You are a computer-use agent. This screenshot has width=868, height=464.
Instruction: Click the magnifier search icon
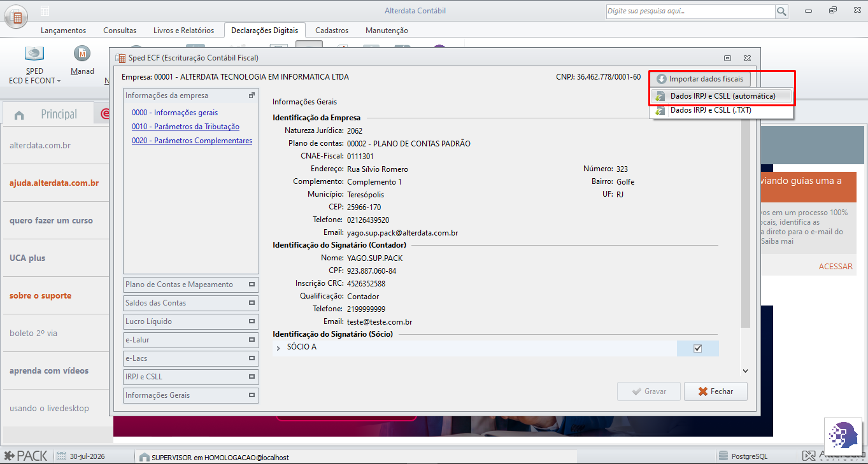coord(781,11)
